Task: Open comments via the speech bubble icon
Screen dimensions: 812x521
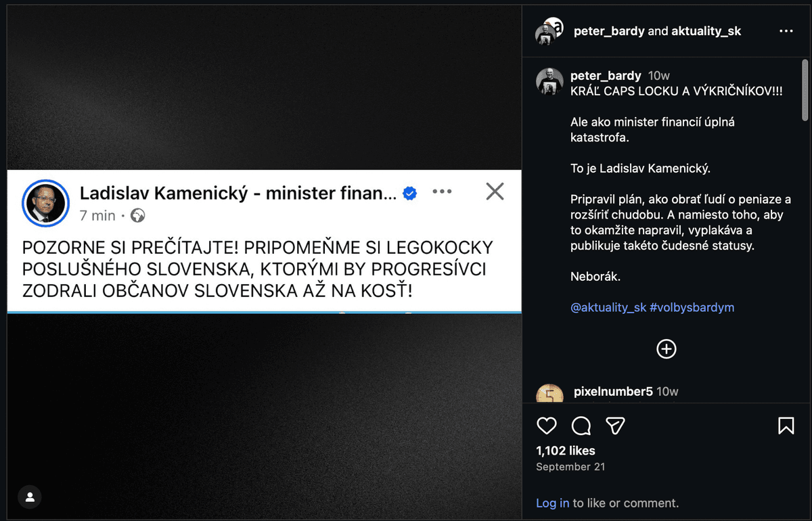Action: 581,426
